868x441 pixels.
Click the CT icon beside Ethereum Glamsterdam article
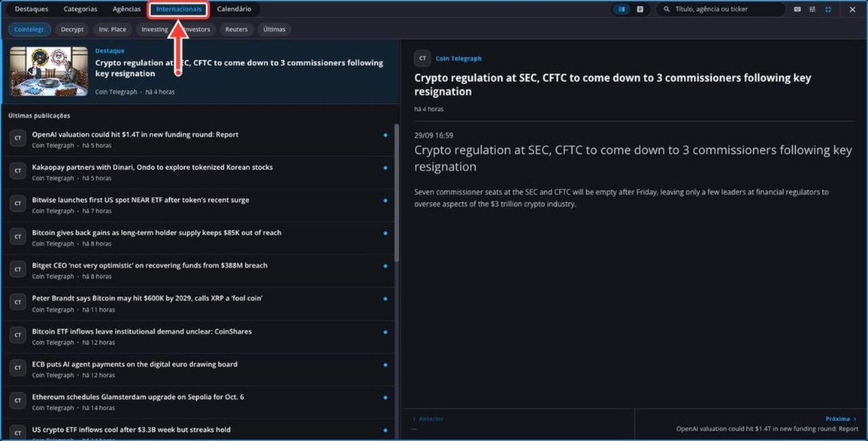(x=18, y=401)
